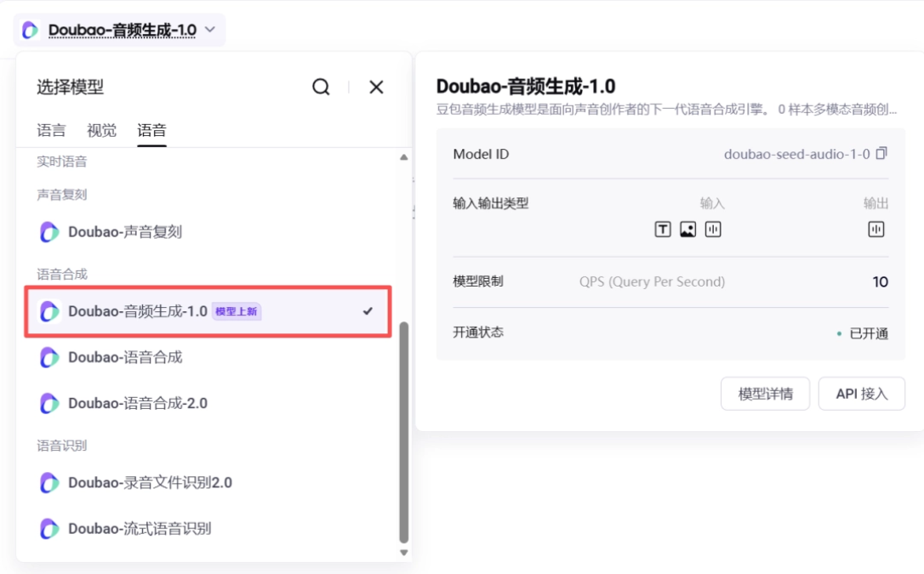
Task: Click the text input type icon
Action: 662,230
